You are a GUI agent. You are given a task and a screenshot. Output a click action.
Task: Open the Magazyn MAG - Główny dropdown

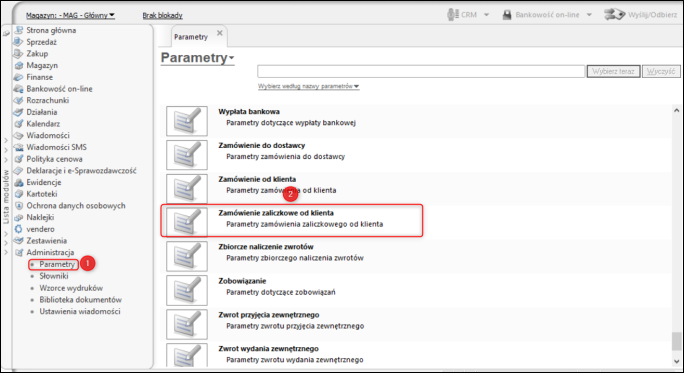[x=70, y=15]
